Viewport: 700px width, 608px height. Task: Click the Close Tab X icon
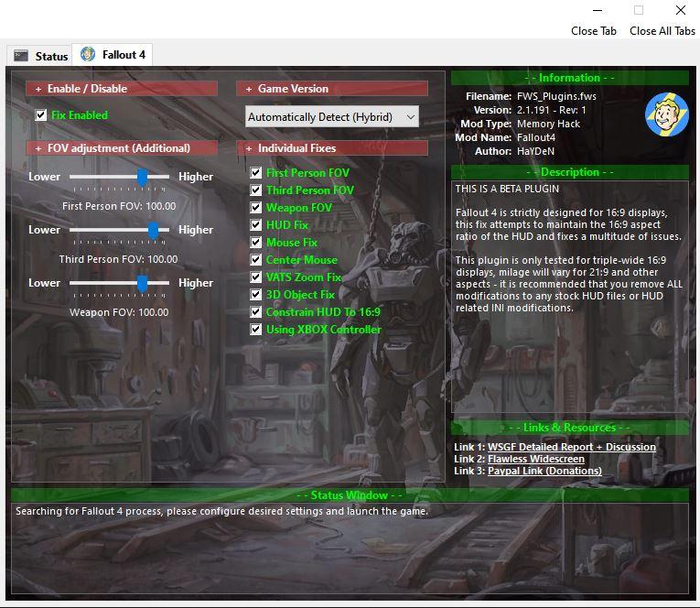594,11
